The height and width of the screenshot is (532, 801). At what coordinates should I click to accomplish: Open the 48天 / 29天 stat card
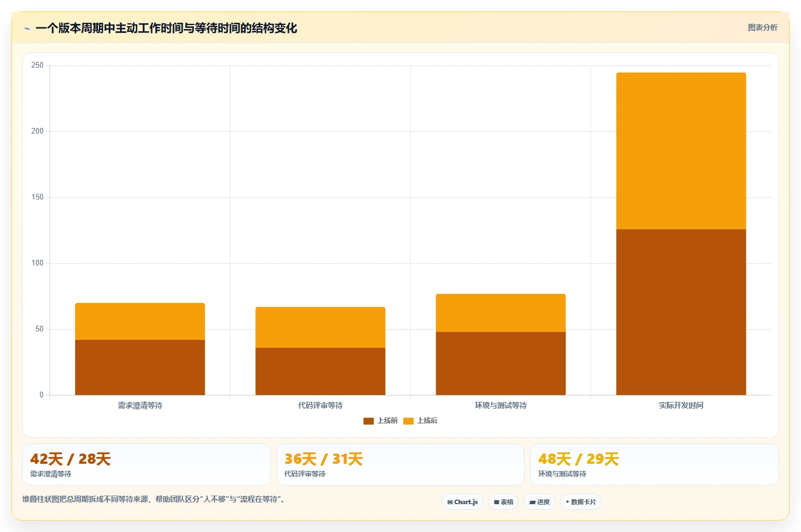coord(654,464)
